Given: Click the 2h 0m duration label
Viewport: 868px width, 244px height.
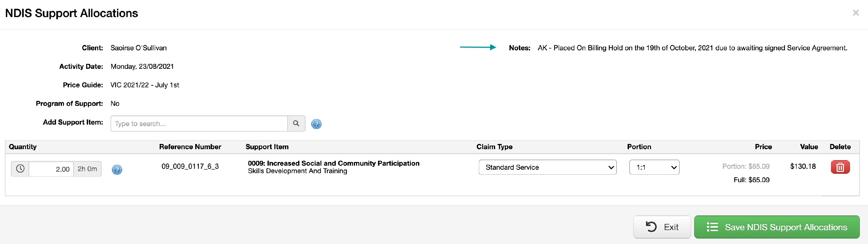Looking at the screenshot, I should [x=87, y=169].
